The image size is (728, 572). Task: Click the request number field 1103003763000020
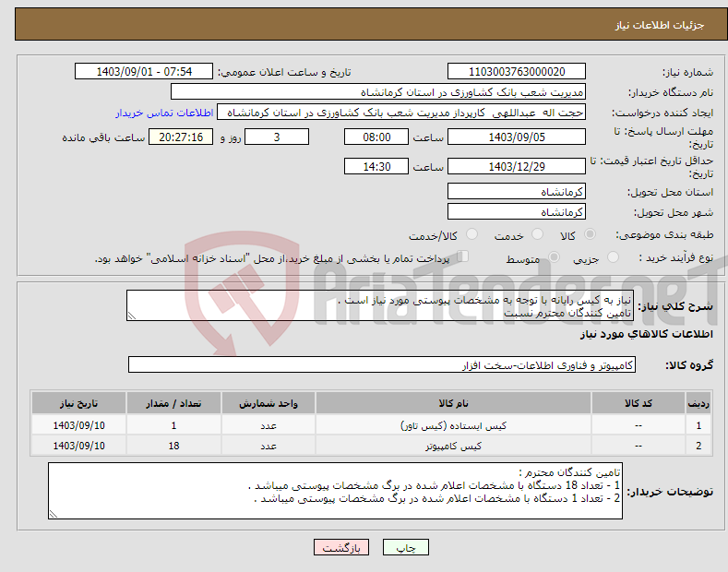pyautogui.click(x=517, y=72)
